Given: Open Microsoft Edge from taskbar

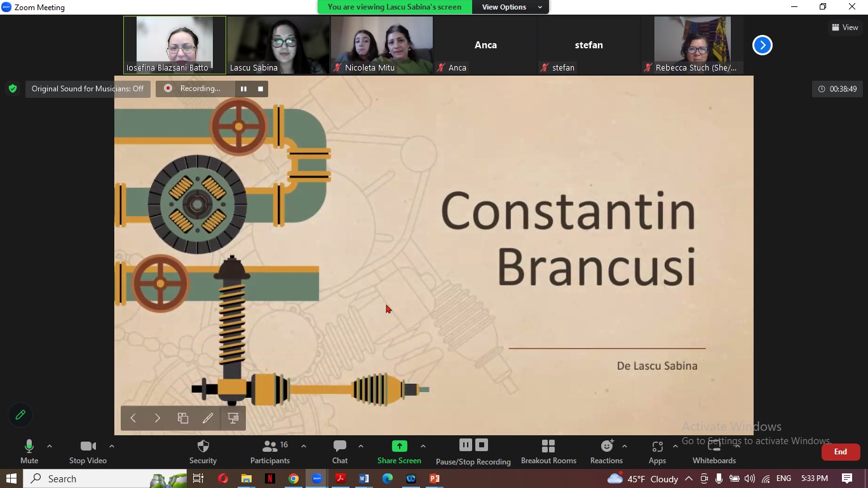Looking at the screenshot, I should [x=388, y=478].
